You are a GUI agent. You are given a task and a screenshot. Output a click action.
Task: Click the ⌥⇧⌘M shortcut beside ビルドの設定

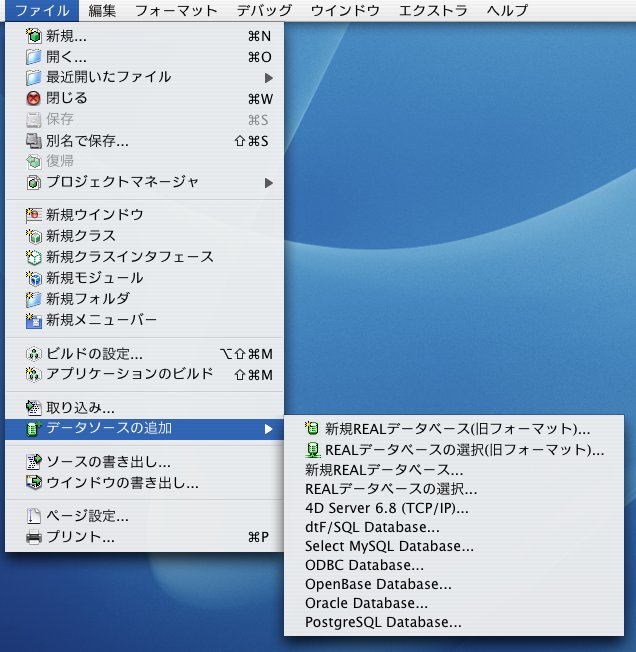coord(246,354)
